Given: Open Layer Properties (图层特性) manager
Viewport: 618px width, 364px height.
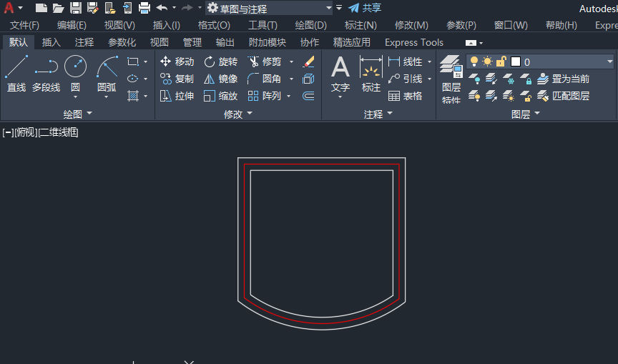Looking at the screenshot, I should pos(451,79).
